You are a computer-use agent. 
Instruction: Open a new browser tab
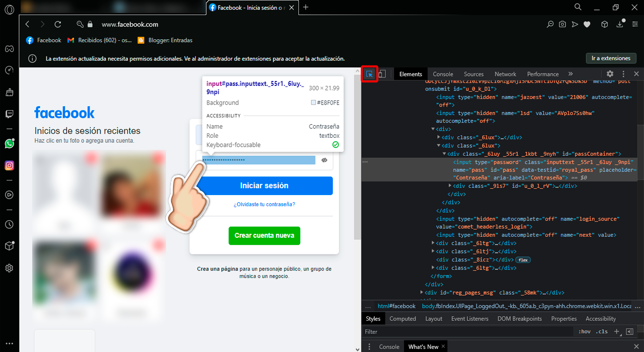pyautogui.click(x=305, y=7)
